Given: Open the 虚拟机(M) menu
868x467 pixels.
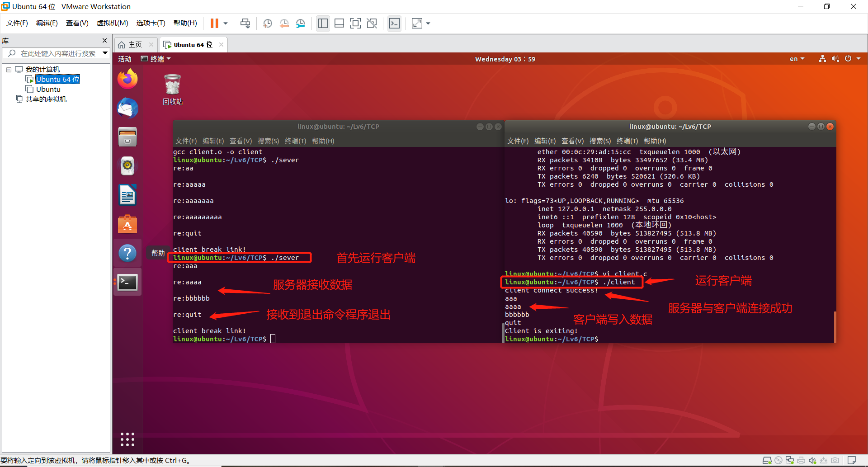Looking at the screenshot, I should (x=112, y=23).
